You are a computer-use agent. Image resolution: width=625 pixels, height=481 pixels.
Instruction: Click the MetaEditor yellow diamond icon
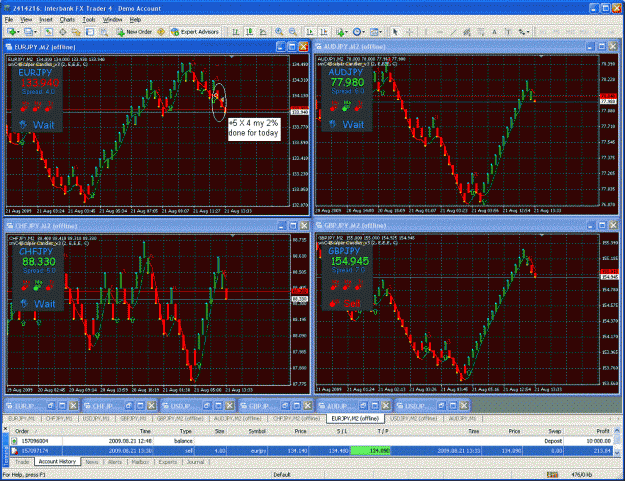[x=161, y=32]
